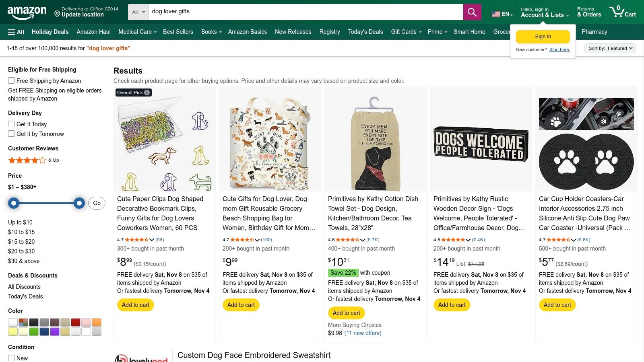Enable Free Shipping by Amazon checkbox

pos(11,80)
